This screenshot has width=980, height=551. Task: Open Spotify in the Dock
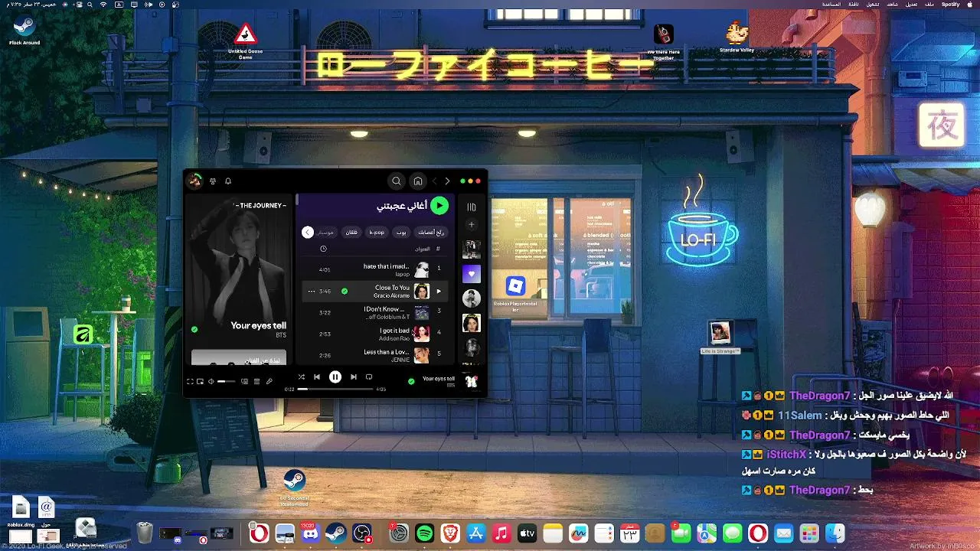tap(425, 533)
